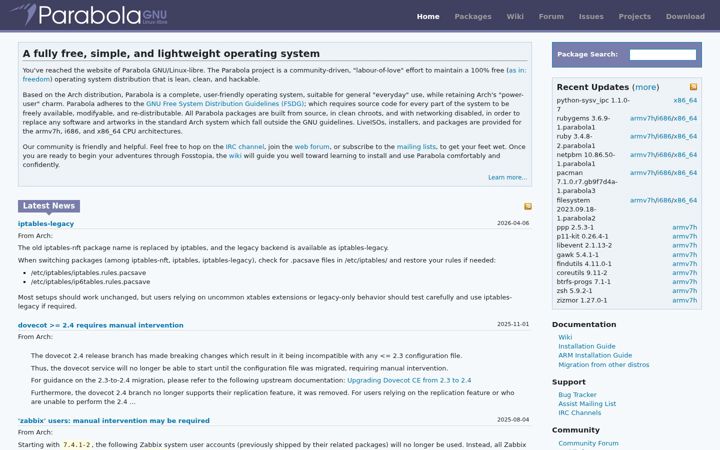This screenshot has width=720, height=450.
Task: Click architecture link for ruby 3.4.8
Action: pyautogui.click(x=664, y=136)
